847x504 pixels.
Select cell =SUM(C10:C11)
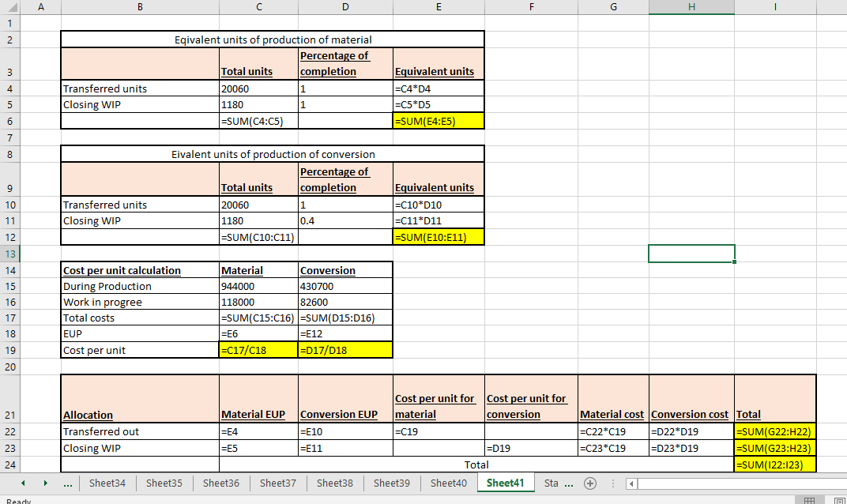point(258,237)
